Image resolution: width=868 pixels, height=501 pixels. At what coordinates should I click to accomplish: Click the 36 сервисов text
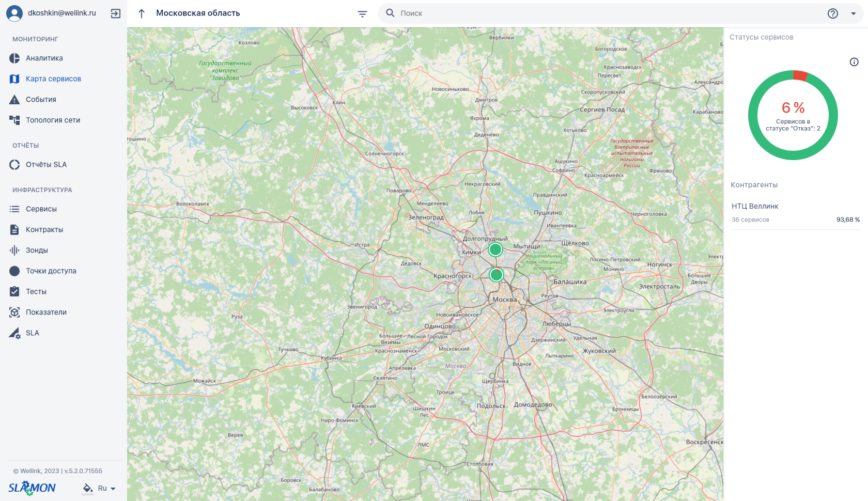[x=750, y=220]
